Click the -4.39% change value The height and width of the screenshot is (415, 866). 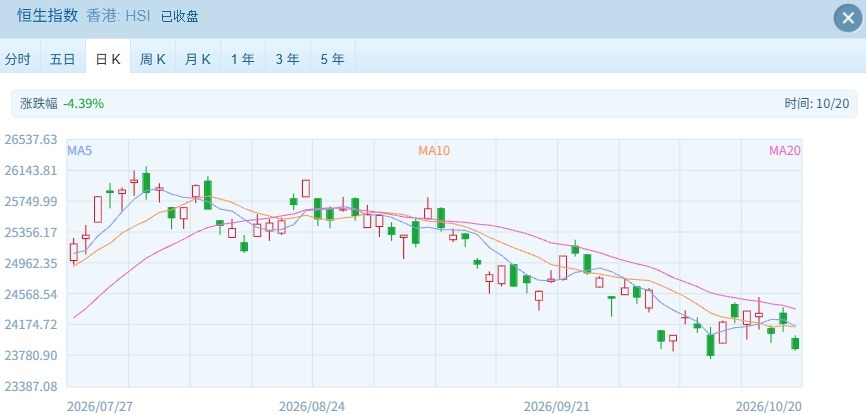tap(83, 103)
